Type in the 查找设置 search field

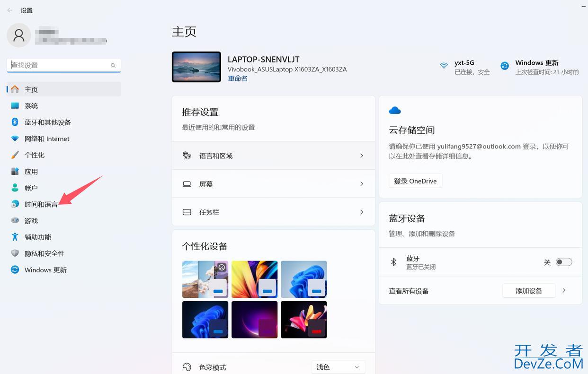pos(59,65)
